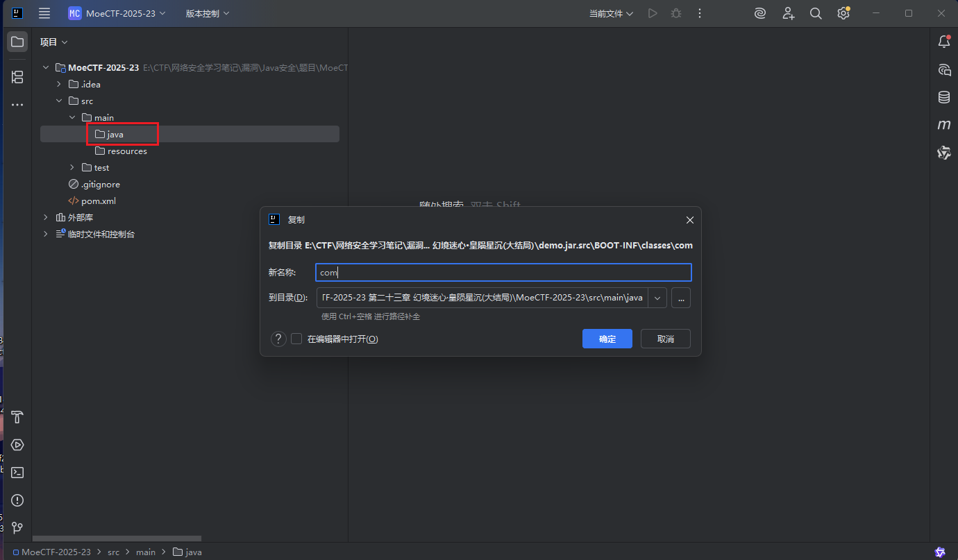Open the main hamburger menu
Screen dimensions: 958x560
coord(44,13)
